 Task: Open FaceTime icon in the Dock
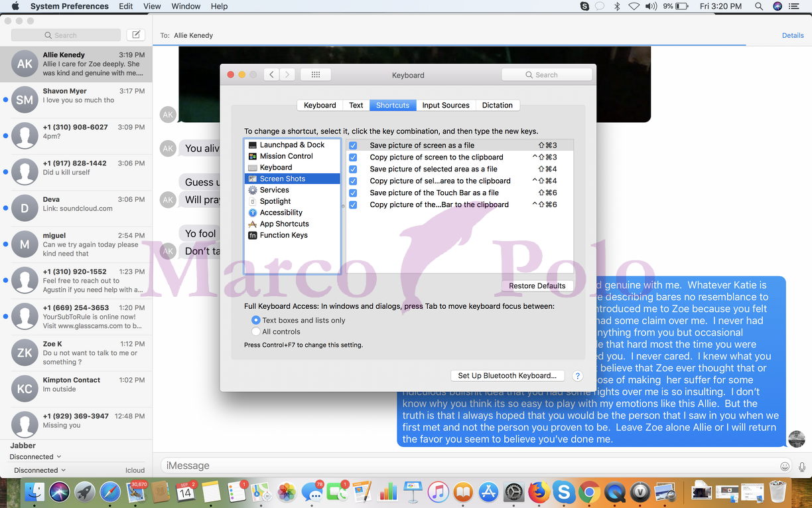(337, 492)
